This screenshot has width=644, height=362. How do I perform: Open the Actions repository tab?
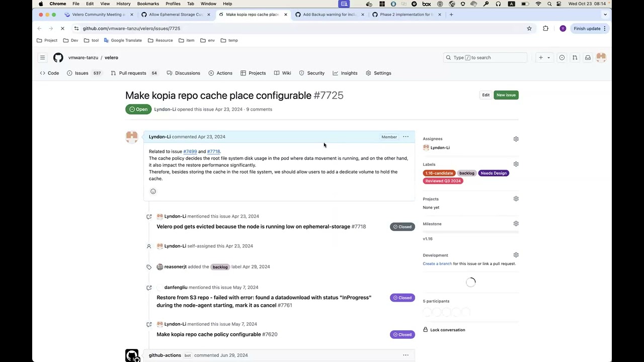point(220,73)
